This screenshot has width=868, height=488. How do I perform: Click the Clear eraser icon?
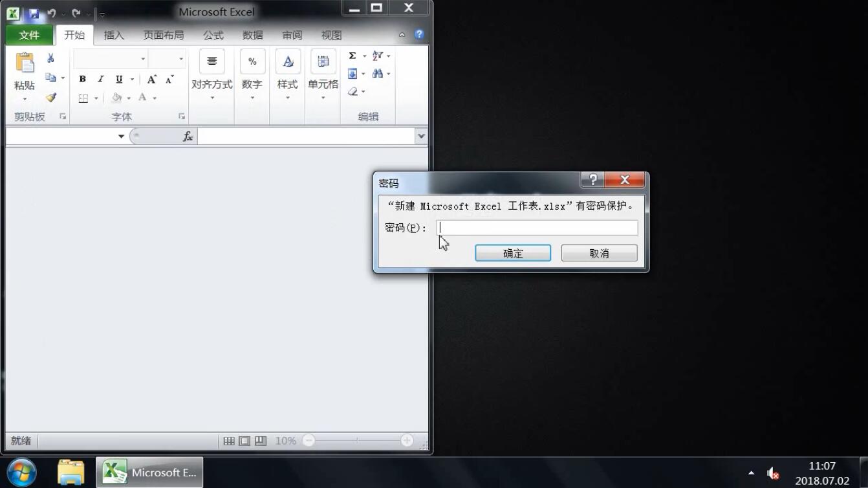pos(353,92)
